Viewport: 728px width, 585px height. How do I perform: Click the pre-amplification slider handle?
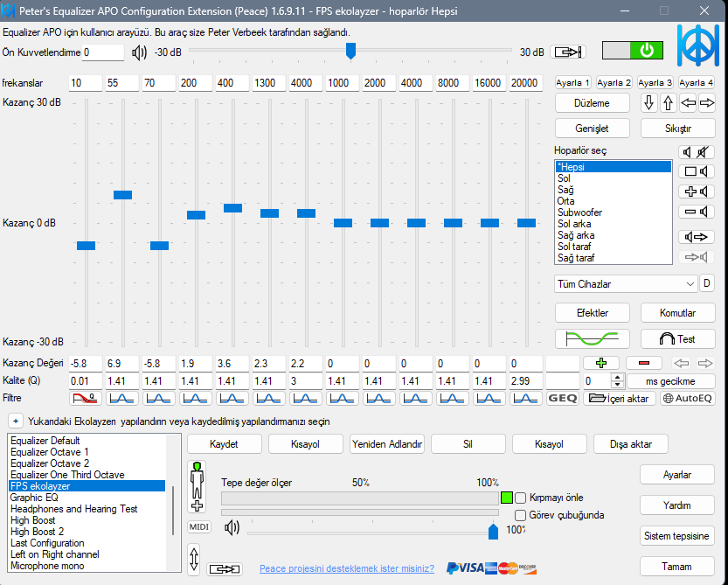click(351, 51)
